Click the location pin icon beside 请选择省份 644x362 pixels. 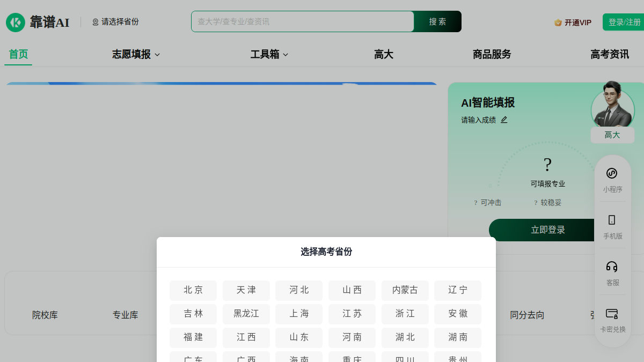(96, 22)
